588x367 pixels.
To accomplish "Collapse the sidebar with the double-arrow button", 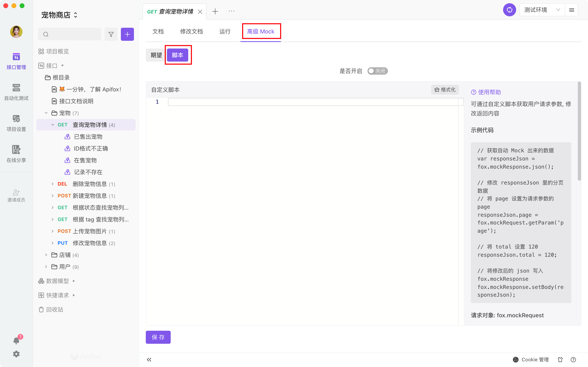I will point(149,359).
